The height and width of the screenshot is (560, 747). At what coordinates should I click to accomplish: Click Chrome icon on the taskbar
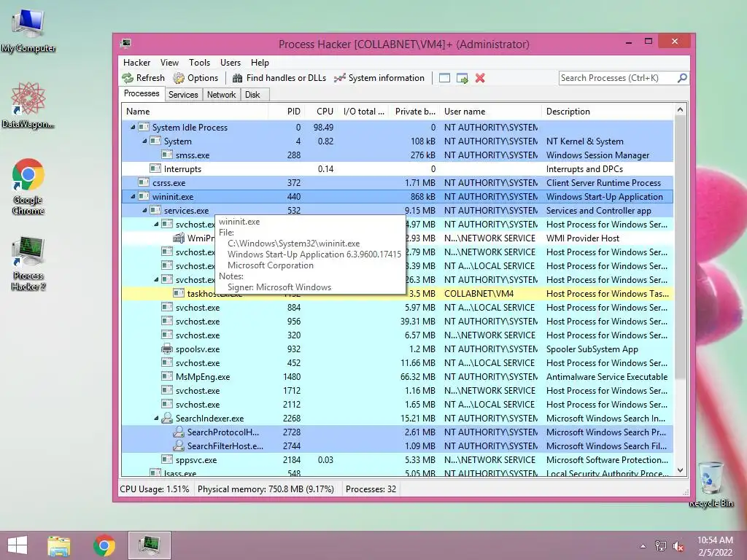(104, 545)
